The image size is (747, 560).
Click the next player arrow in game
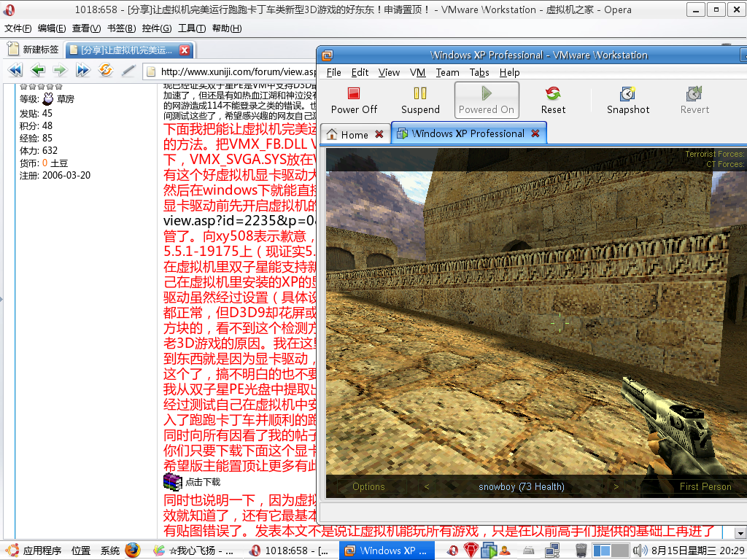616,486
